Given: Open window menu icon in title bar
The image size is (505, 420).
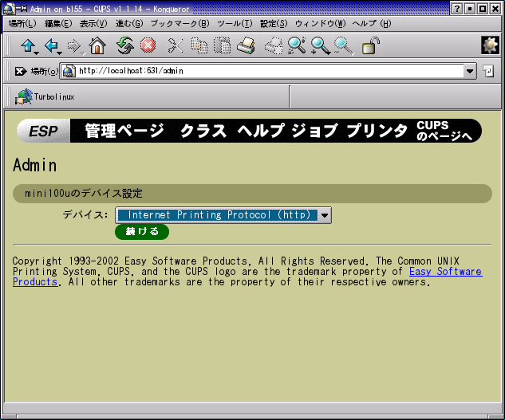Looking at the screenshot, I should 8,9.
